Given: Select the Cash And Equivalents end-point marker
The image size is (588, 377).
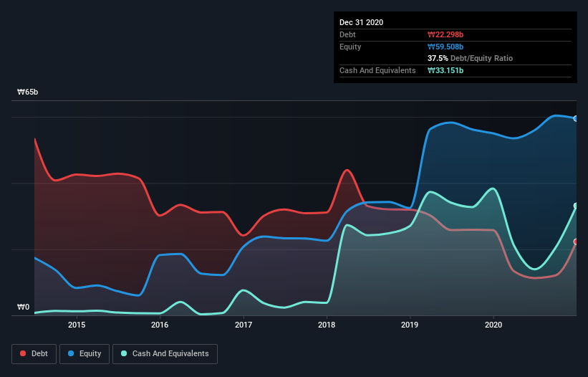Looking at the screenshot, I should 576,206.
